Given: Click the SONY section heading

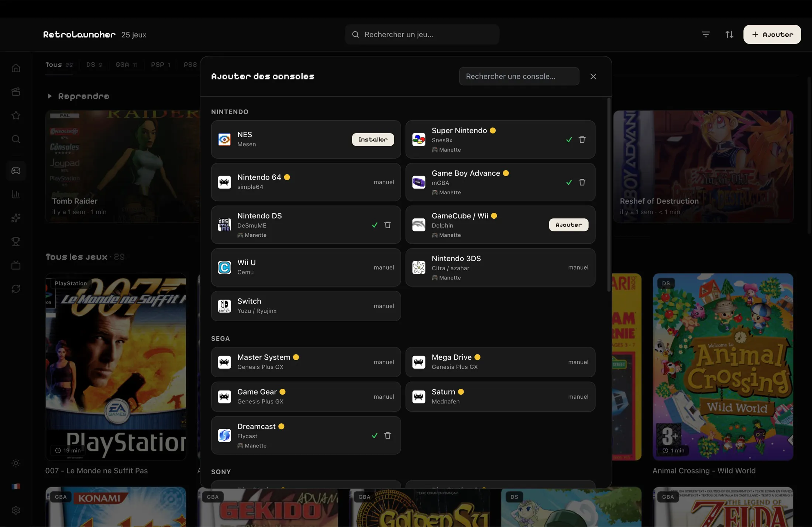Looking at the screenshot, I should (221, 472).
